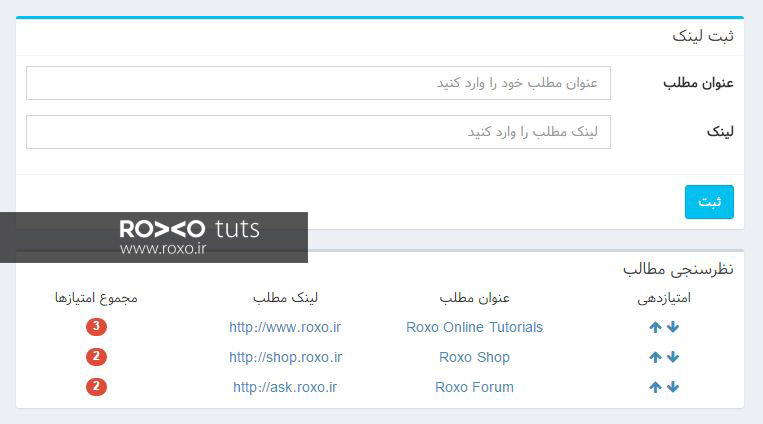Click the ثبت لینک panel heading
The height and width of the screenshot is (424, 763).
coord(703,37)
